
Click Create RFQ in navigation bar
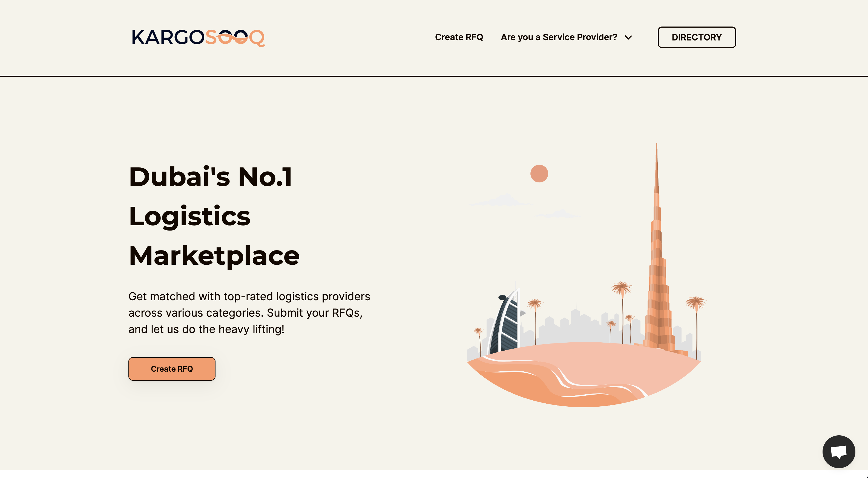459,37
